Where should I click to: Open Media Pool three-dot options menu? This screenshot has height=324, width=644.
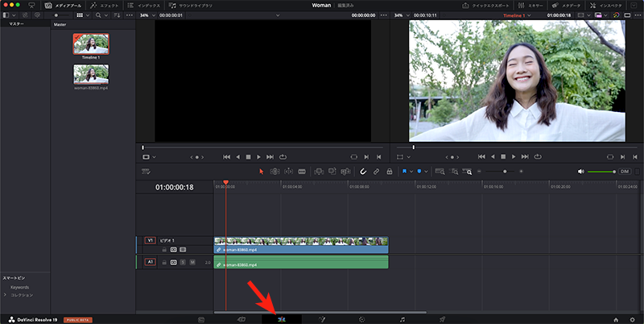pyautogui.click(x=130, y=15)
